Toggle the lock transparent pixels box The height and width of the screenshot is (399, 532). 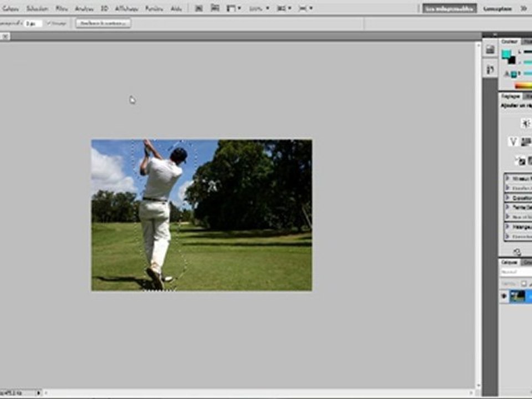click(x=524, y=284)
